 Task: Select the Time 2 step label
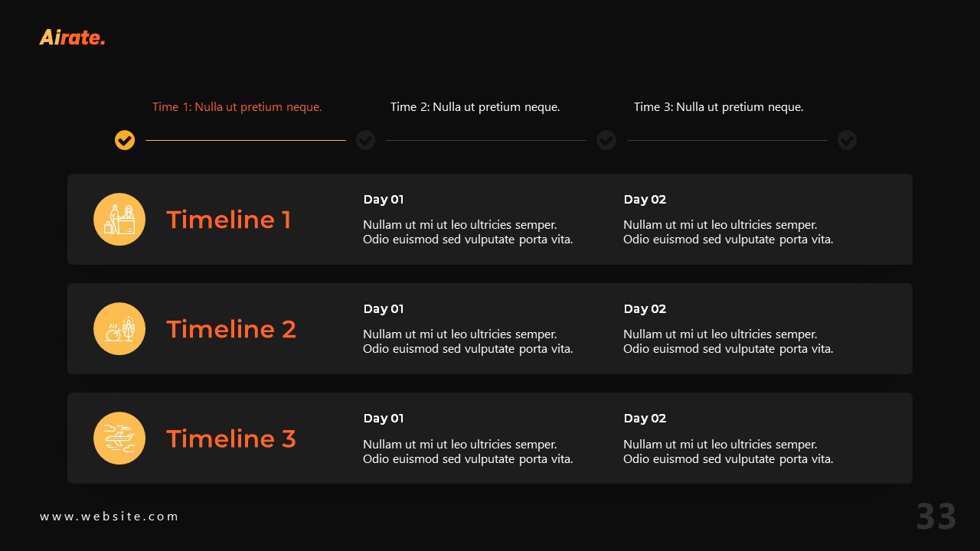point(475,107)
